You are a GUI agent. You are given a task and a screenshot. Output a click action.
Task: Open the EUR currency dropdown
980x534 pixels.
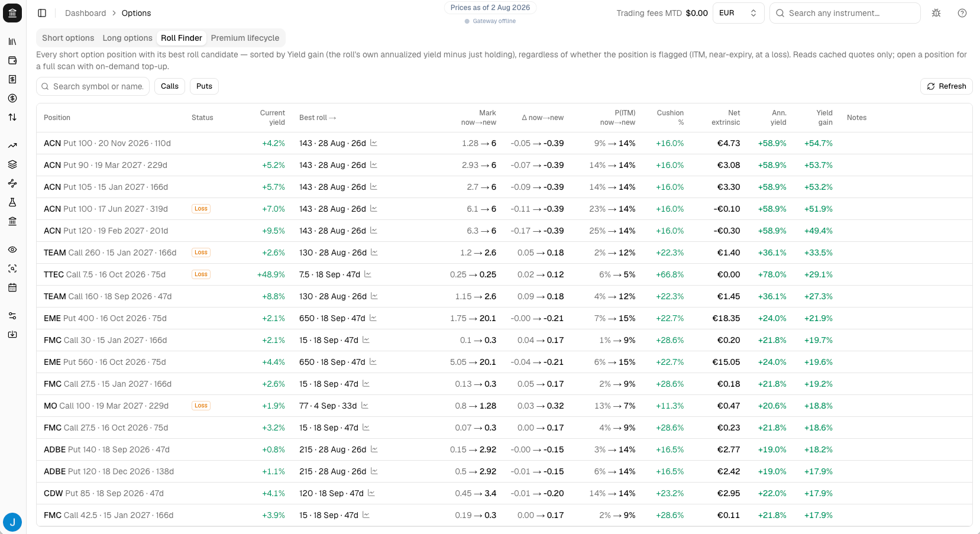pos(739,13)
